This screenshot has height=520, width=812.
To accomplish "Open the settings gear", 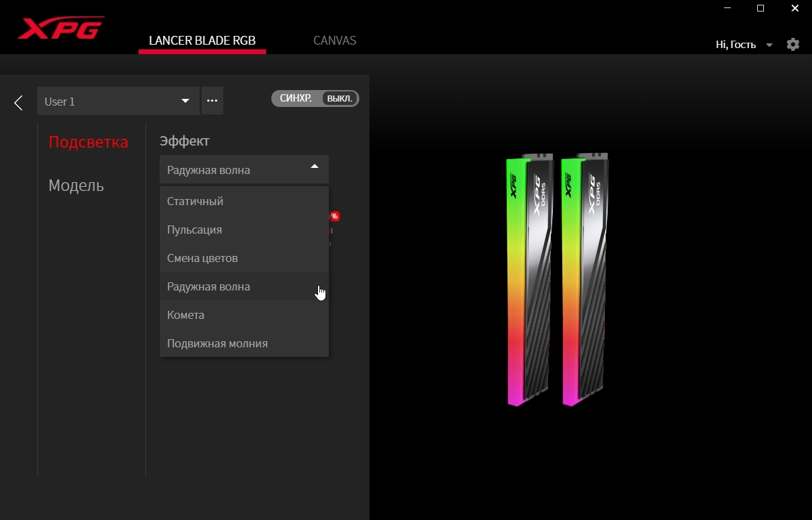I will click(x=793, y=45).
